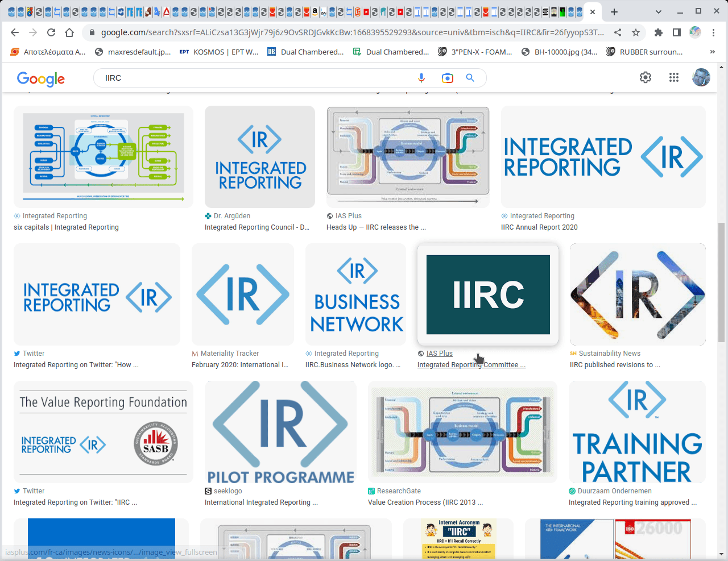The width and height of the screenshot is (728, 561).
Task: Open the BH-10000.jpg bookmark
Action: (560, 52)
